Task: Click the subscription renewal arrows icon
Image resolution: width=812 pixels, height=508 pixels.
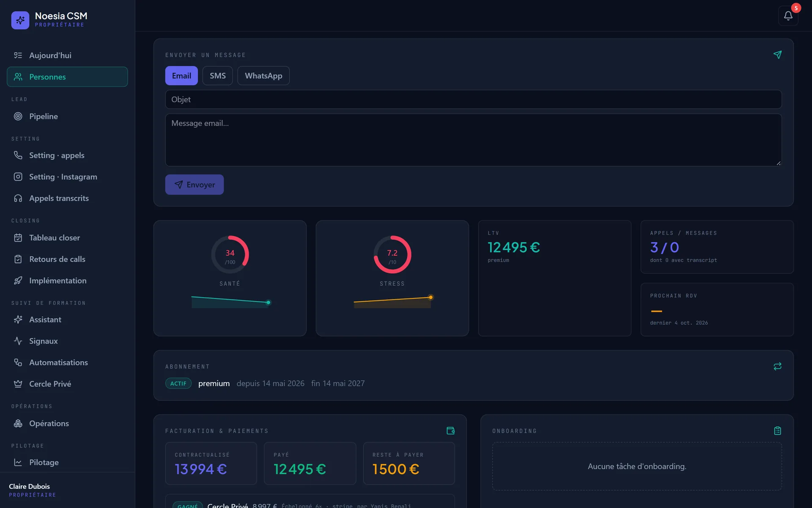Action: click(x=777, y=366)
